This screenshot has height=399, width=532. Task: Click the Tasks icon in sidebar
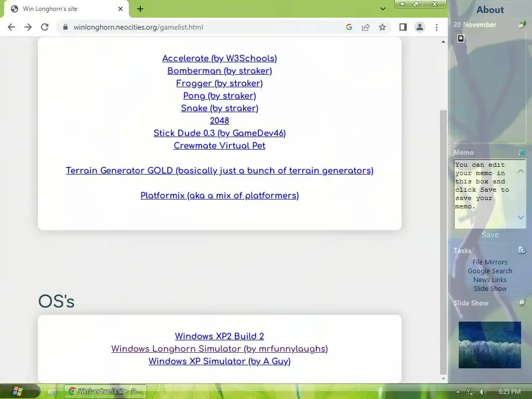click(522, 250)
